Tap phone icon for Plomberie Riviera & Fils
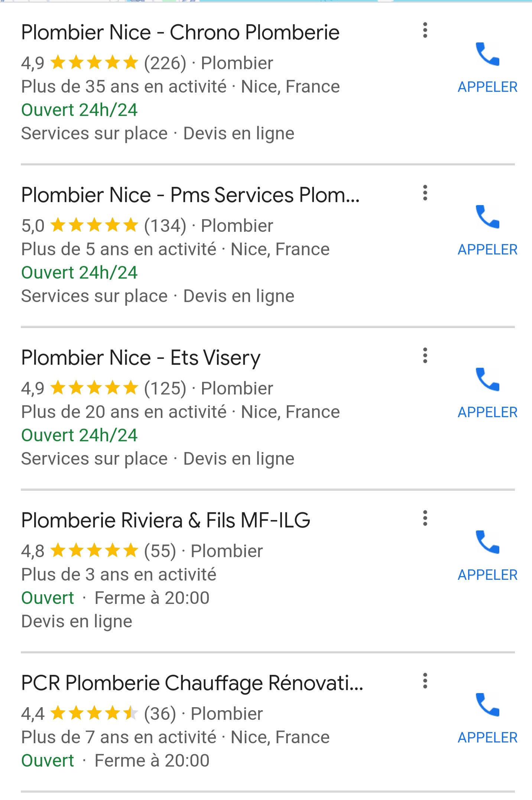Viewport: 532px width, 800px height. [x=487, y=543]
